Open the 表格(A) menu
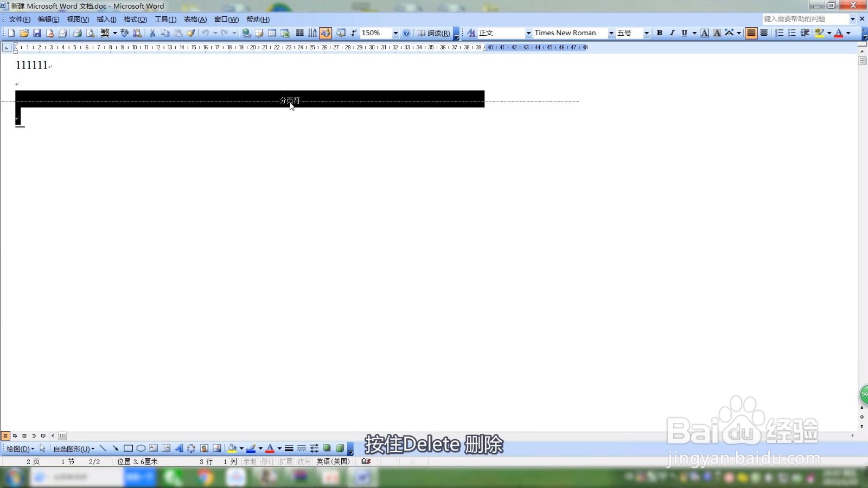Image resolution: width=868 pixels, height=488 pixels. [x=195, y=20]
